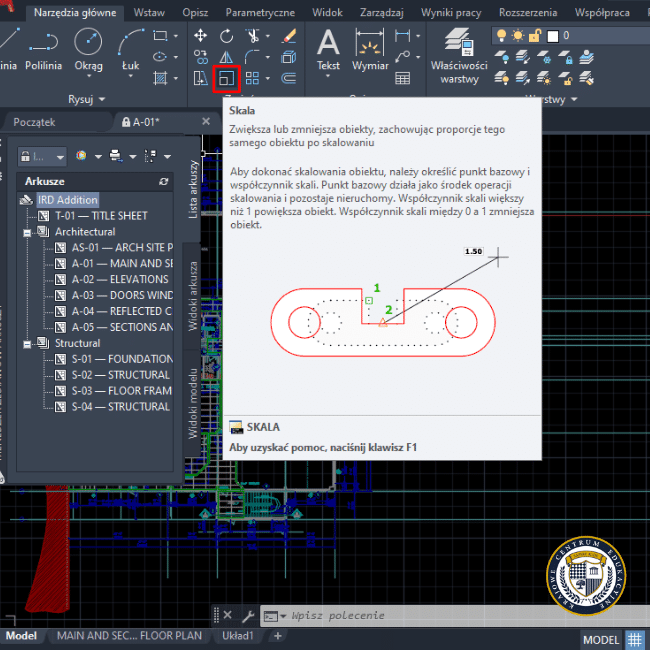Click the Erase tool icon
Viewport: 650px width, 650px height.
[x=289, y=36]
